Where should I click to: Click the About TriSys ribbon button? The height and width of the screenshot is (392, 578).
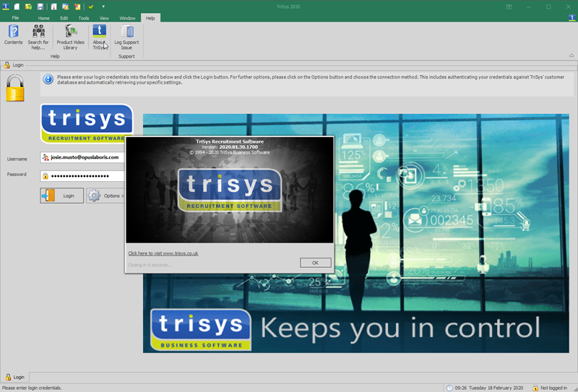coord(99,37)
